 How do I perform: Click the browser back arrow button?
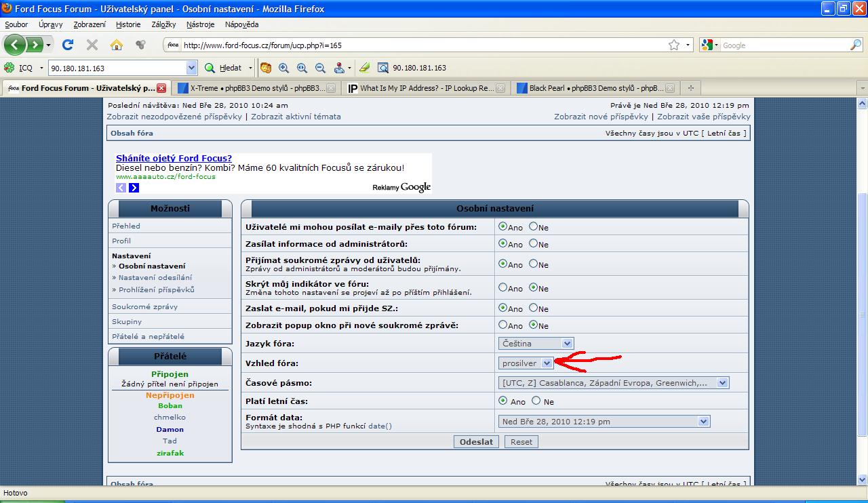click(16, 45)
